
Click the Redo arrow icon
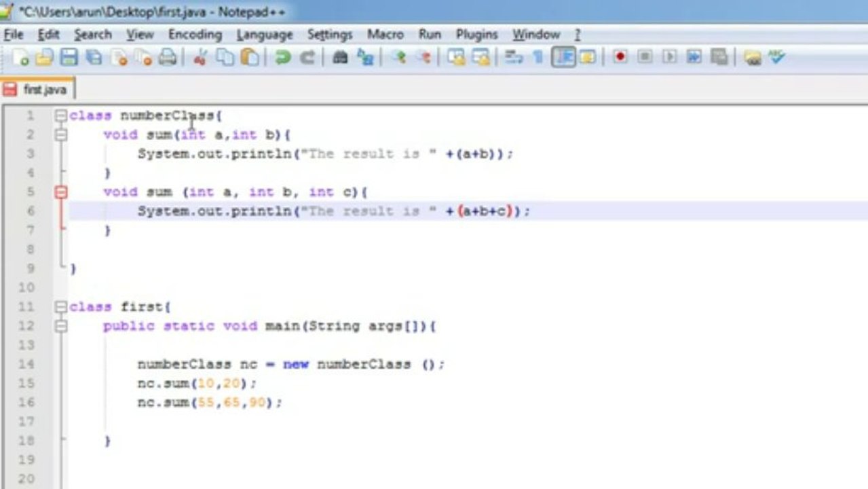point(307,58)
